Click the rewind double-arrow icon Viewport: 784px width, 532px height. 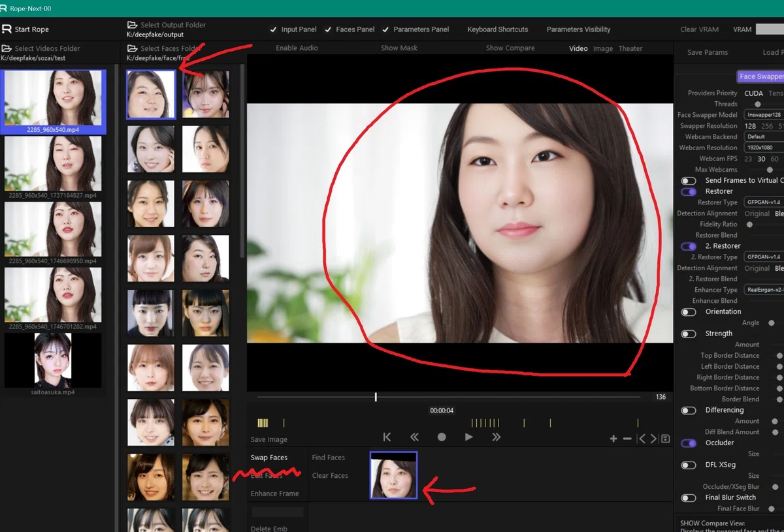414,437
